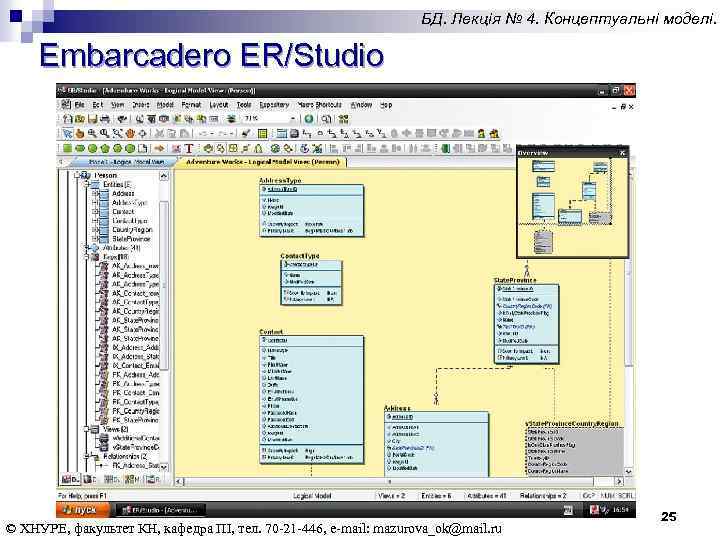Click the green circle shape tool
The width and height of the screenshot is (720, 540).
(x=92, y=148)
